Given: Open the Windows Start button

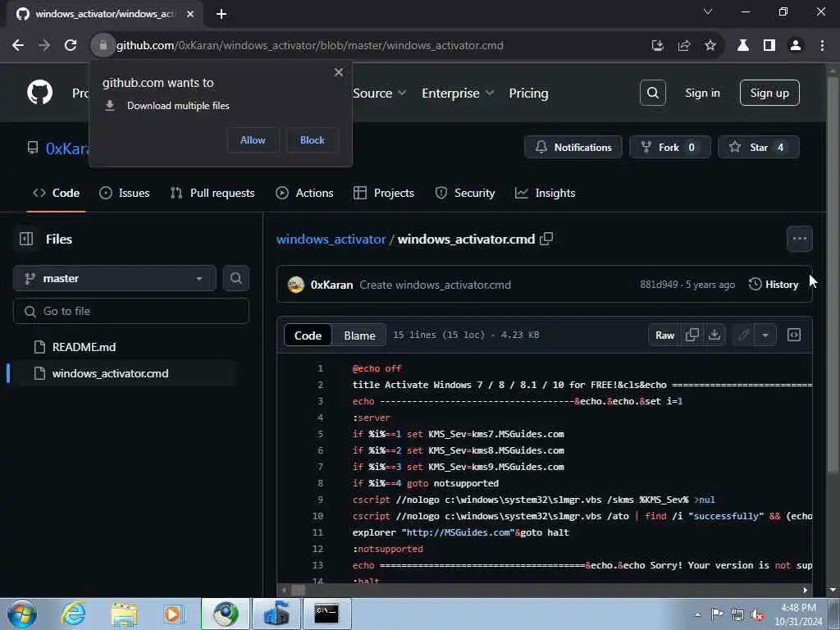Looking at the screenshot, I should [22, 614].
